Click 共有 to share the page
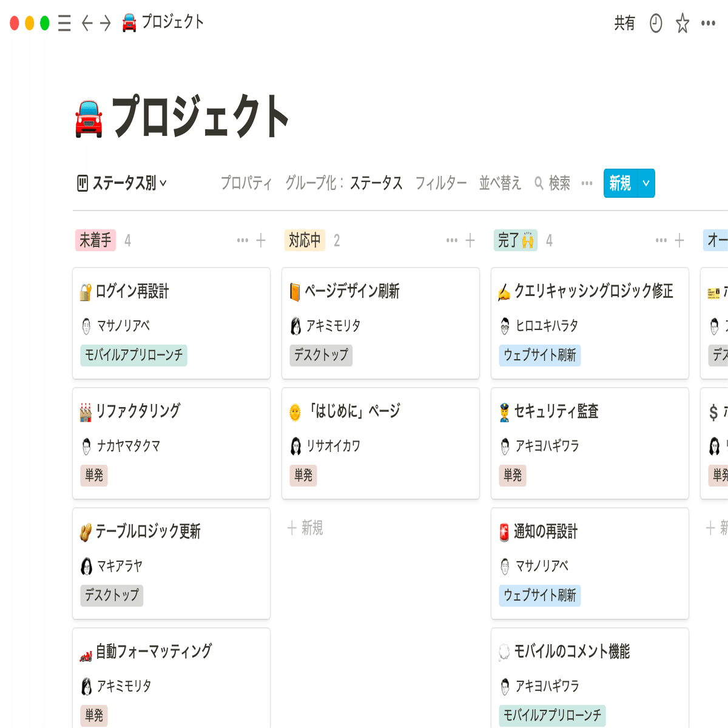 pos(624,23)
